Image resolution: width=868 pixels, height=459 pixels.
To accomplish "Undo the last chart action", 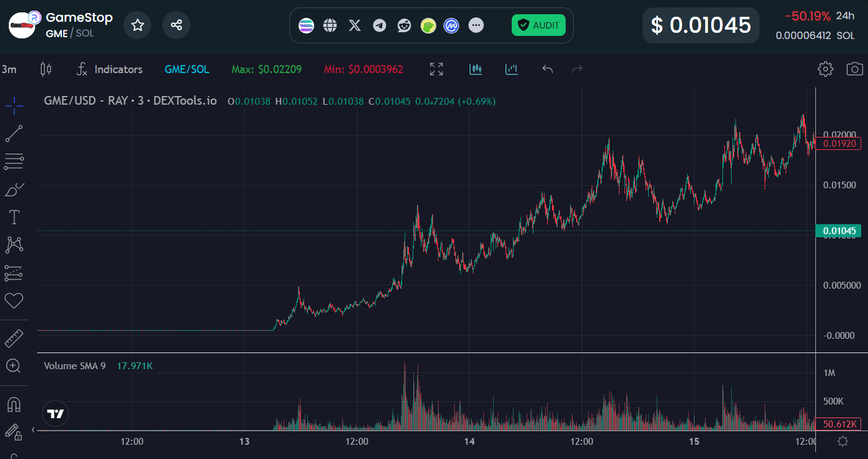I will click(547, 69).
